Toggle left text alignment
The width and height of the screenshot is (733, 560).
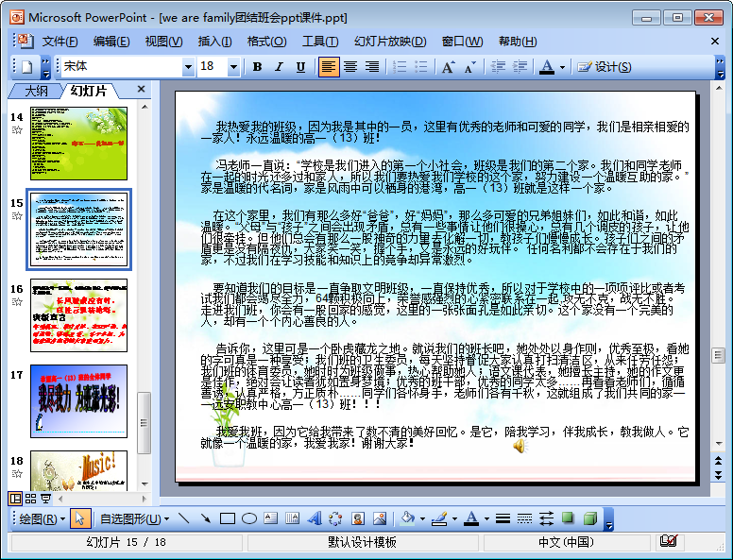click(x=328, y=67)
